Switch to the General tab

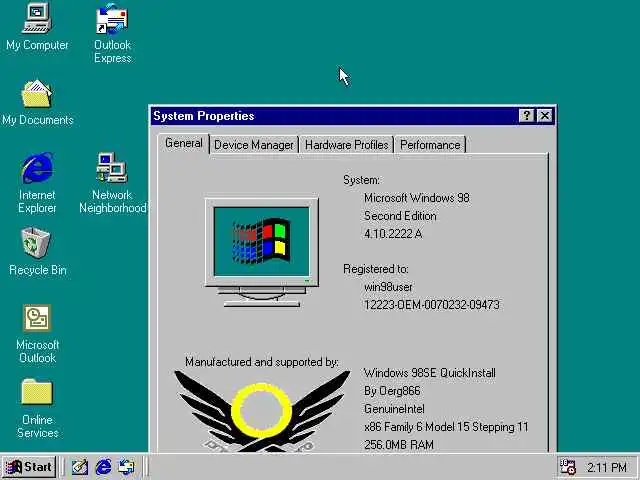click(184, 143)
